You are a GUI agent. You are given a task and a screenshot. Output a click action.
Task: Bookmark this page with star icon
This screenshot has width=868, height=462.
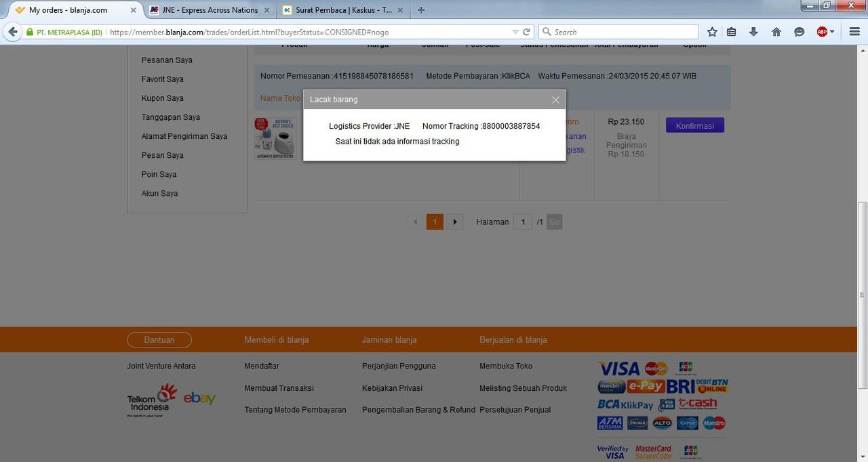coord(712,32)
